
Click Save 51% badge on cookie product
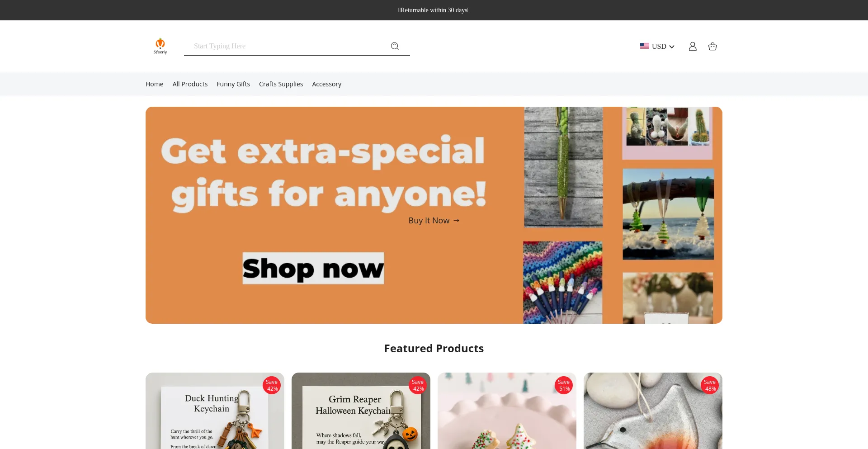coord(564,385)
